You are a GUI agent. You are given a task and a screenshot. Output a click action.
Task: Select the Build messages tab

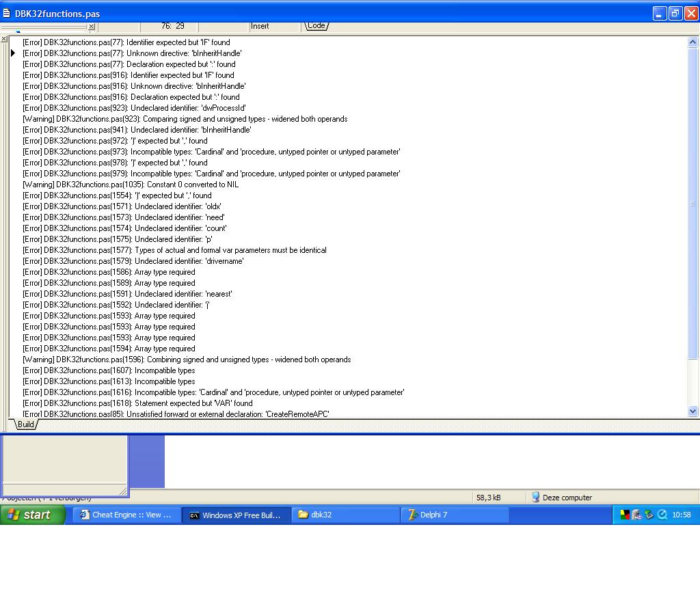click(26, 424)
